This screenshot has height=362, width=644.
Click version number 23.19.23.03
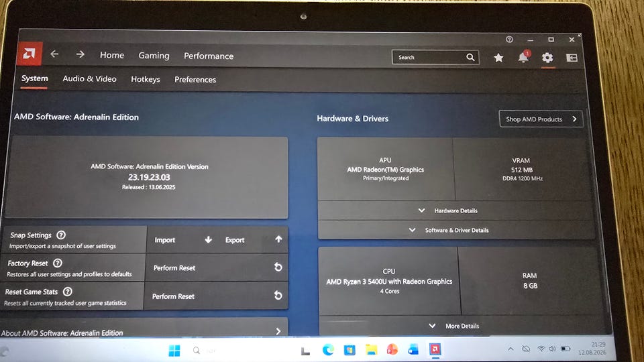coord(149,177)
